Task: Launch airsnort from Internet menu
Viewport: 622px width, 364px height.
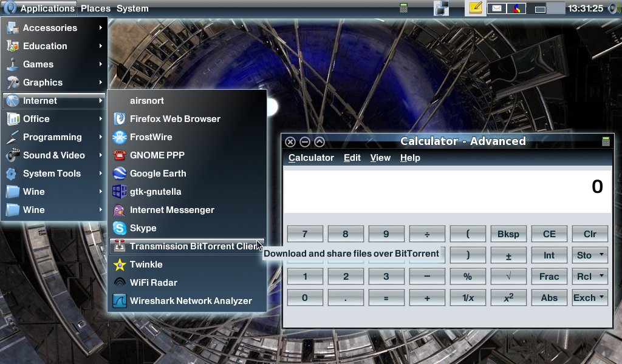Action: click(x=187, y=101)
